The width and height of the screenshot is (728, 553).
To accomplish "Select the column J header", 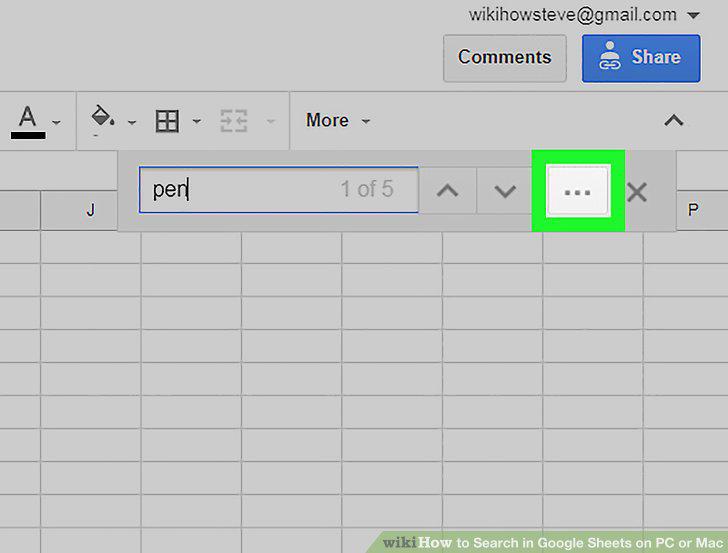I will 79,210.
